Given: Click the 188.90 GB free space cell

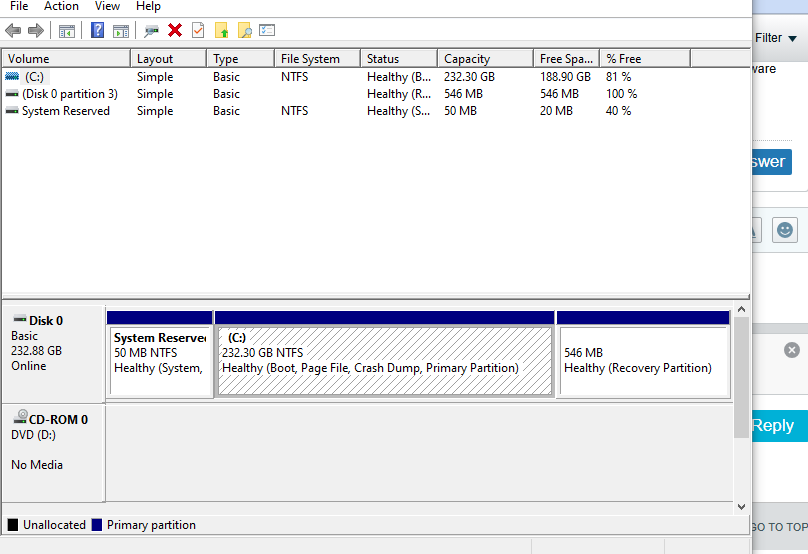Looking at the screenshot, I should pyautogui.click(x=565, y=77).
